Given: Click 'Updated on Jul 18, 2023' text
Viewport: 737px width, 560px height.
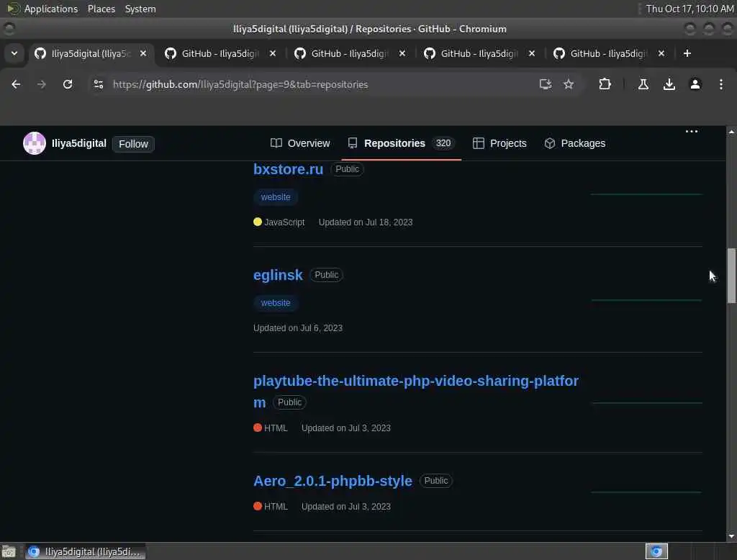Looking at the screenshot, I should click(366, 222).
